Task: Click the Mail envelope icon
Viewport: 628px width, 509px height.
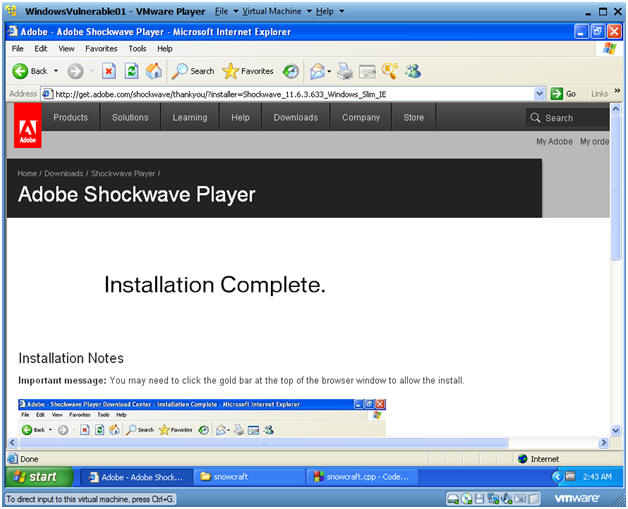Action: [317, 71]
